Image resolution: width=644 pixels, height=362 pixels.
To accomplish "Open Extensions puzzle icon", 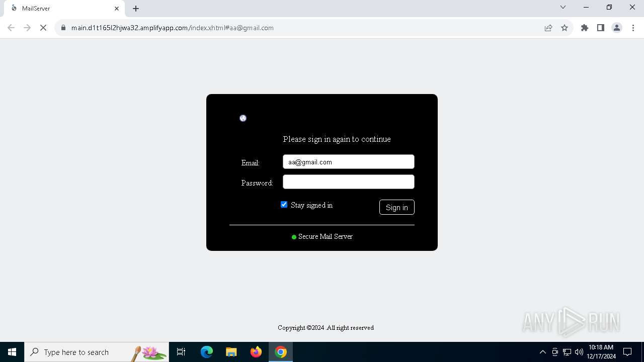I will (585, 28).
